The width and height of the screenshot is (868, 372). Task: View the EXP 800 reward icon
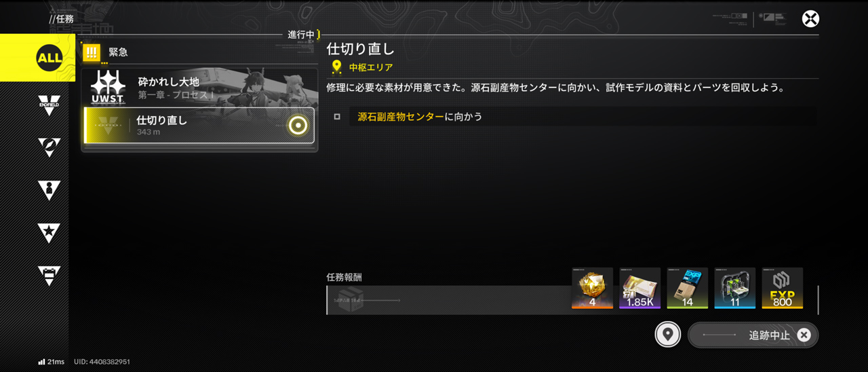[783, 288]
